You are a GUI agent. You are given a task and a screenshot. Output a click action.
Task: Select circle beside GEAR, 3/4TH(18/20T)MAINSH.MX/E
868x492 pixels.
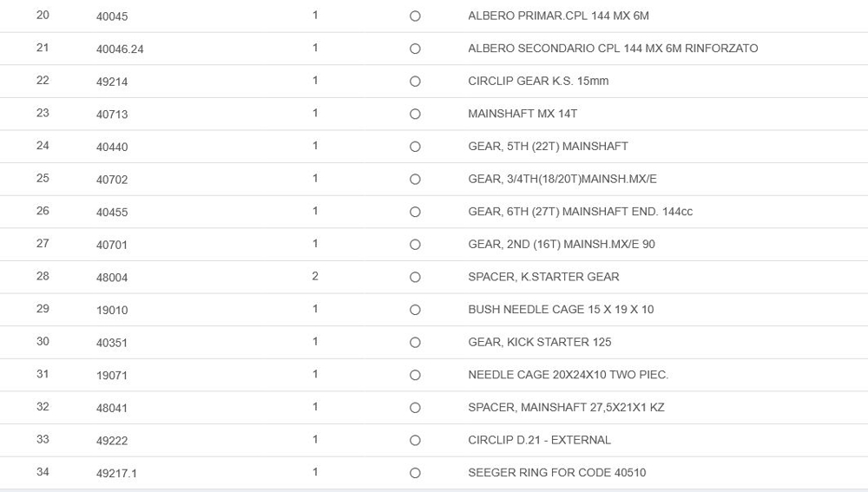point(415,180)
